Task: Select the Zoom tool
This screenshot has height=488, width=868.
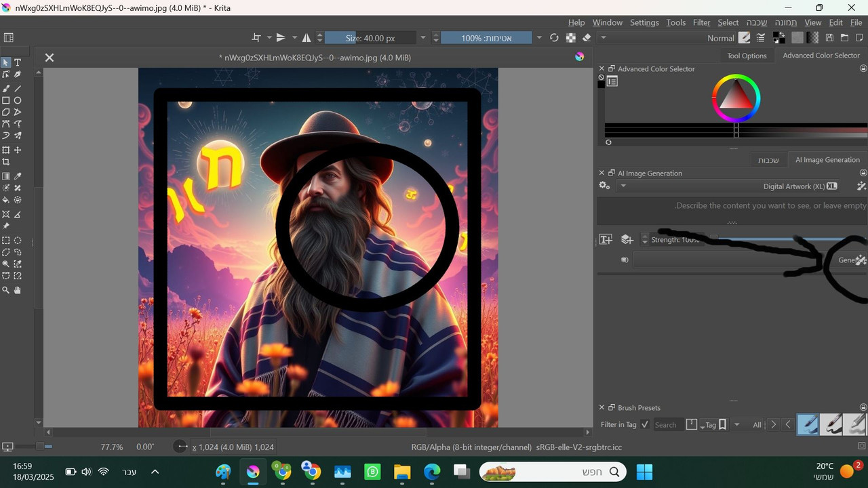Action: pos(6,290)
